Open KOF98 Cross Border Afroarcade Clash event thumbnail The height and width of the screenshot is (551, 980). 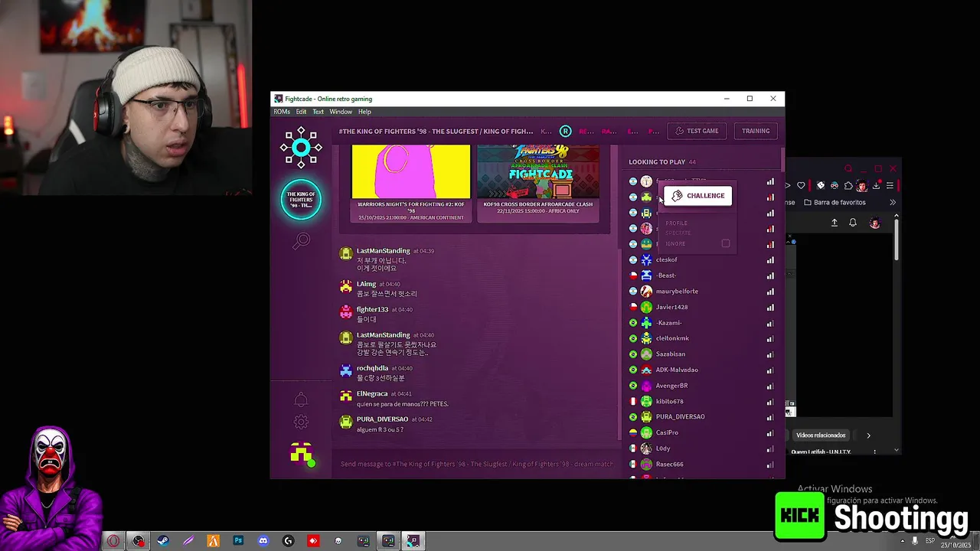pyautogui.click(x=538, y=171)
